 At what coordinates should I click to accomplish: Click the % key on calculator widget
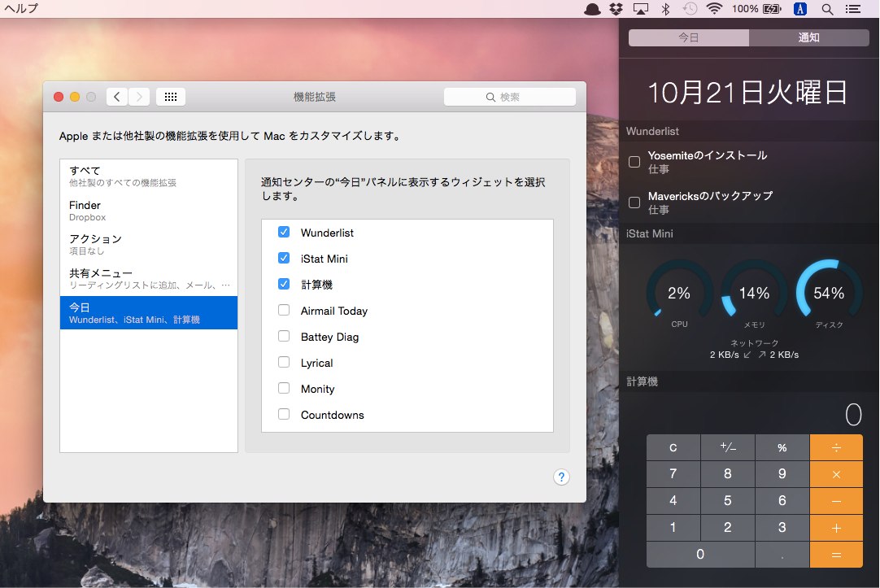pyautogui.click(x=782, y=447)
